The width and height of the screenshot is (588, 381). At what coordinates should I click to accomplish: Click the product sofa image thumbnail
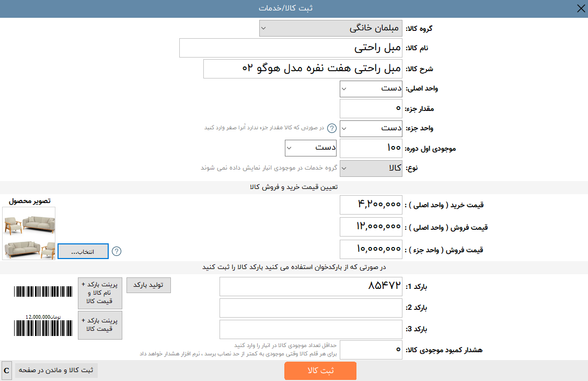(29, 233)
